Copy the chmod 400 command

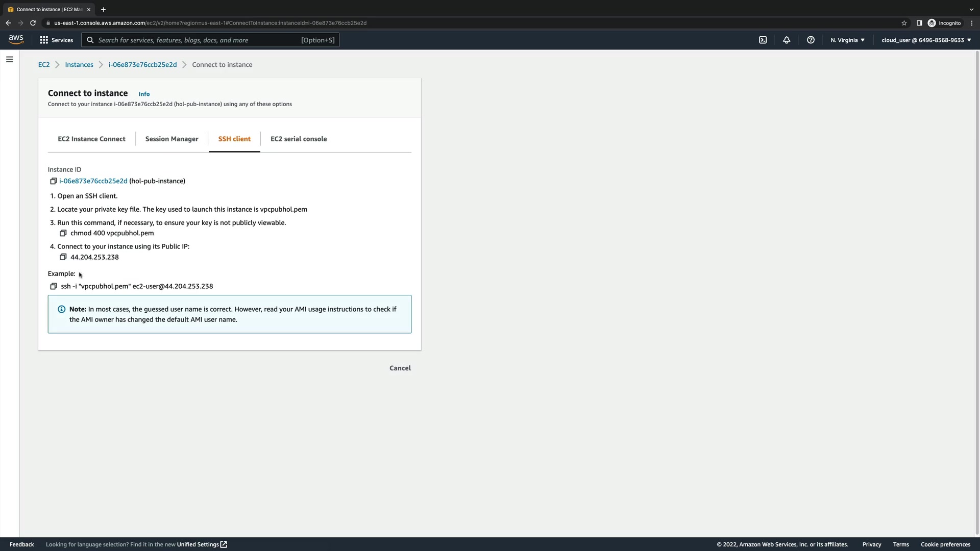click(63, 233)
